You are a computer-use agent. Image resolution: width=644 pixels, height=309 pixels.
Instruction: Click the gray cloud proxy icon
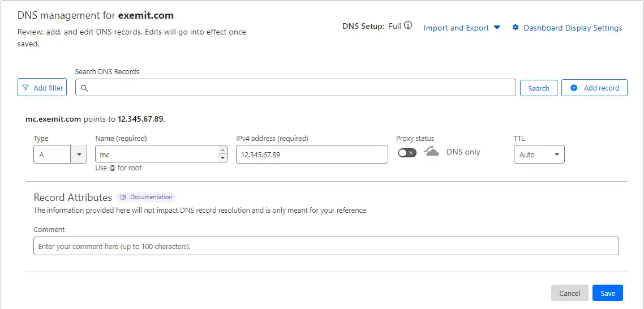431,152
